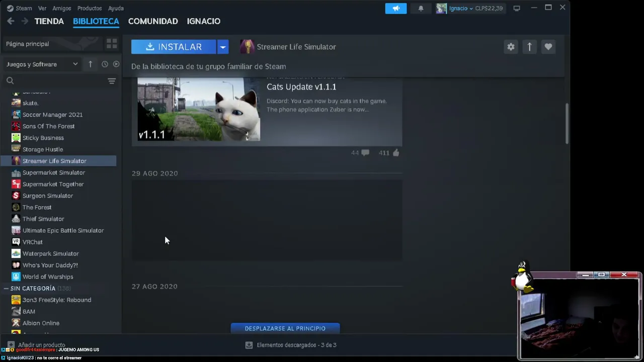This screenshot has height=362, width=644.
Task: Click the Surgeon Simulator game icon
Action: pos(16,196)
